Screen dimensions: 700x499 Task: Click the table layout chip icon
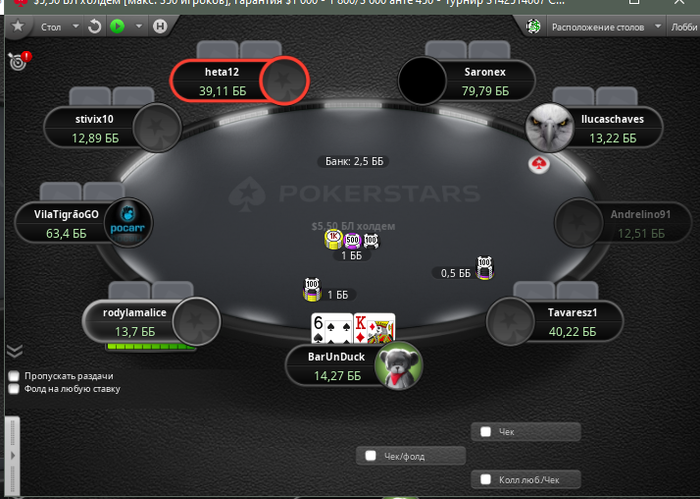[533, 27]
